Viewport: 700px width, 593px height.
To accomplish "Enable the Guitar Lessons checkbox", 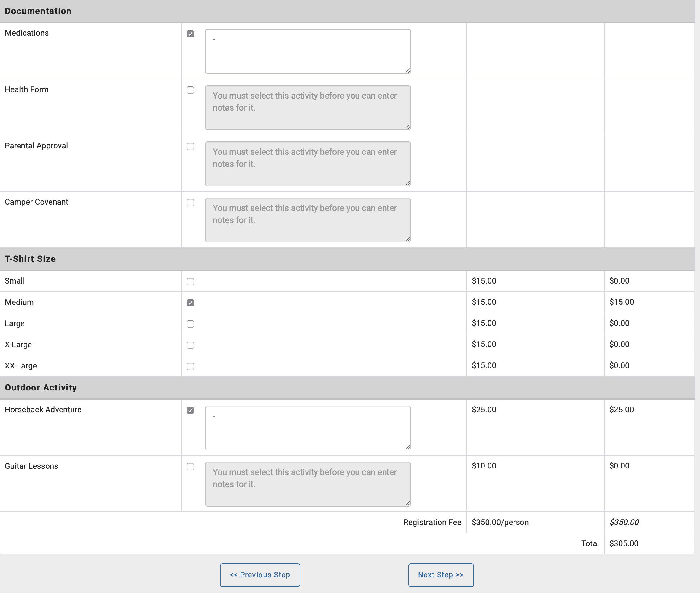I will [x=190, y=467].
